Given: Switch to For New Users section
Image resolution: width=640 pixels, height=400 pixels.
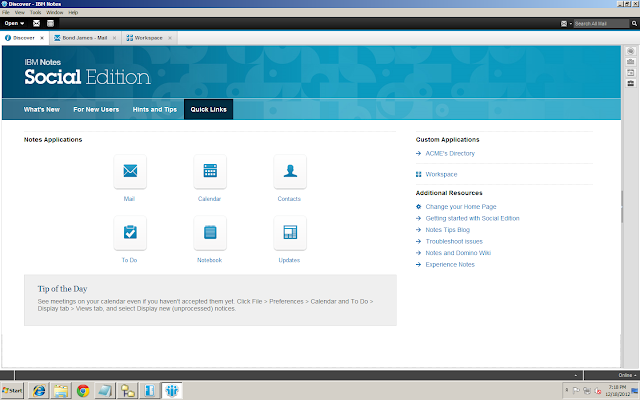Looking at the screenshot, I should (96, 109).
